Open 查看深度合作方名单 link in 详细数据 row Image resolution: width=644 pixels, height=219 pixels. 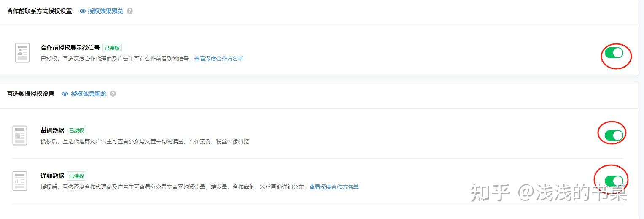[334, 187]
